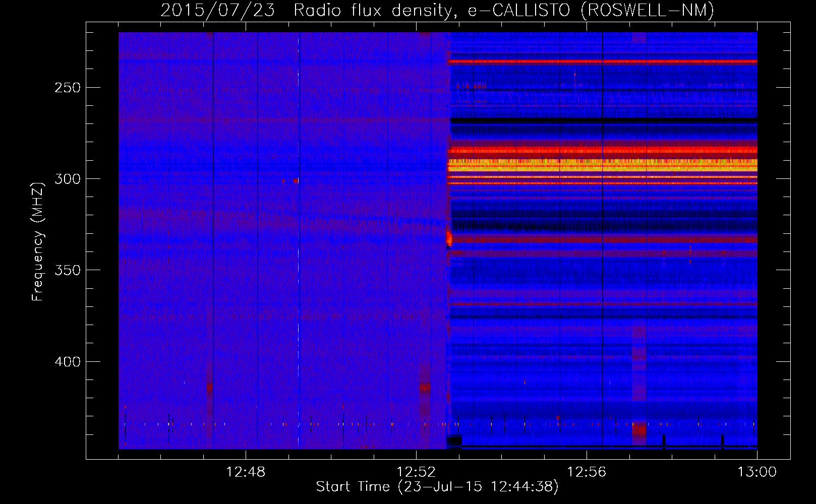Select the 250 frequency tick label
Screen dimensions: 816x504
(68, 88)
